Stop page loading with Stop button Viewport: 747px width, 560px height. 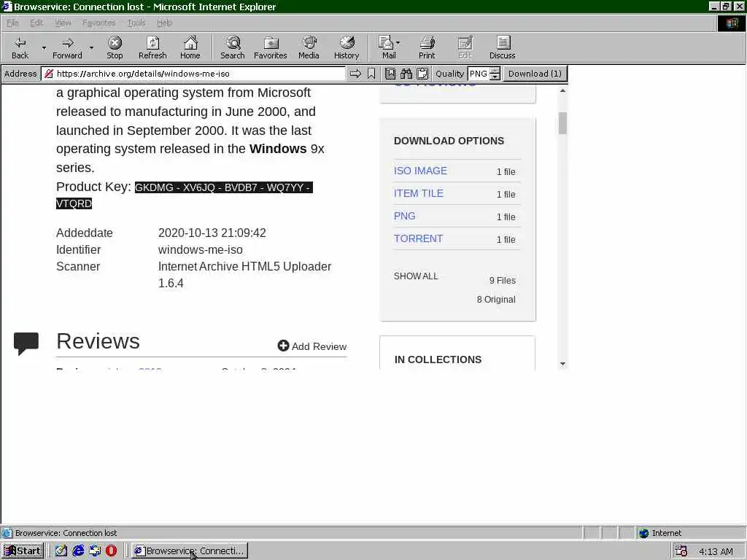pos(115,47)
